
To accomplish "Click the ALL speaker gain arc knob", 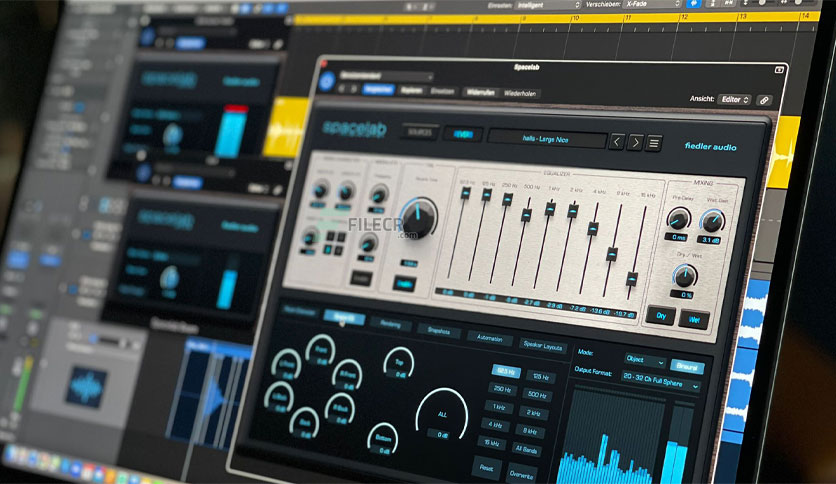I will coord(443,414).
